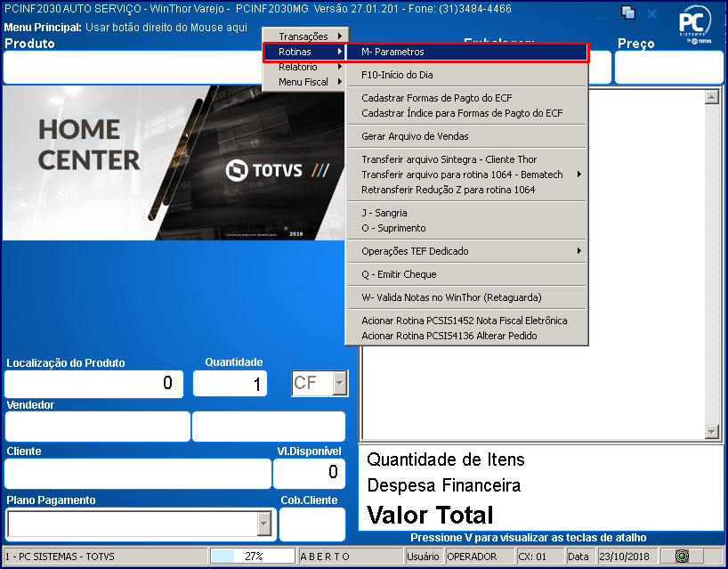Image resolution: width=728 pixels, height=569 pixels.
Task: Choose Acionar Rotina PCSIS1452 Nota Fiscal Eletrônica
Action: 466,321
